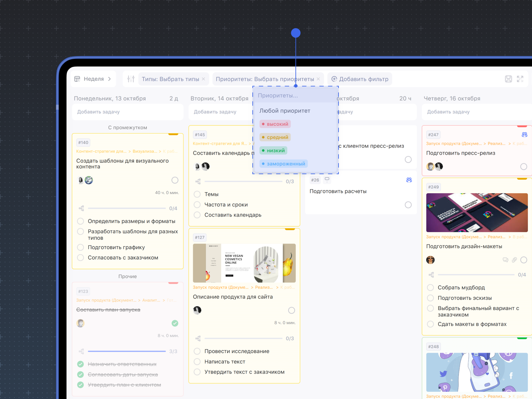Click Добавить задачу under Monday, 13 октября
Image resolution: width=532 pixels, height=399 pixels.
128,112
